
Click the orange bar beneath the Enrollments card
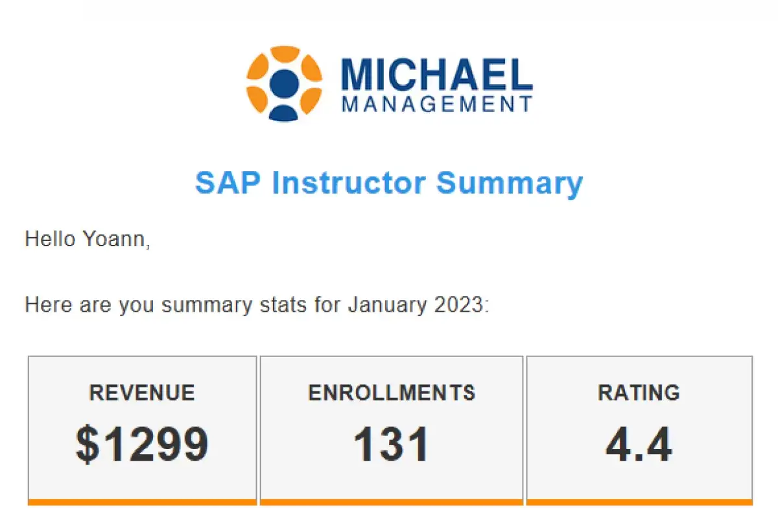(x=392, y=502)
